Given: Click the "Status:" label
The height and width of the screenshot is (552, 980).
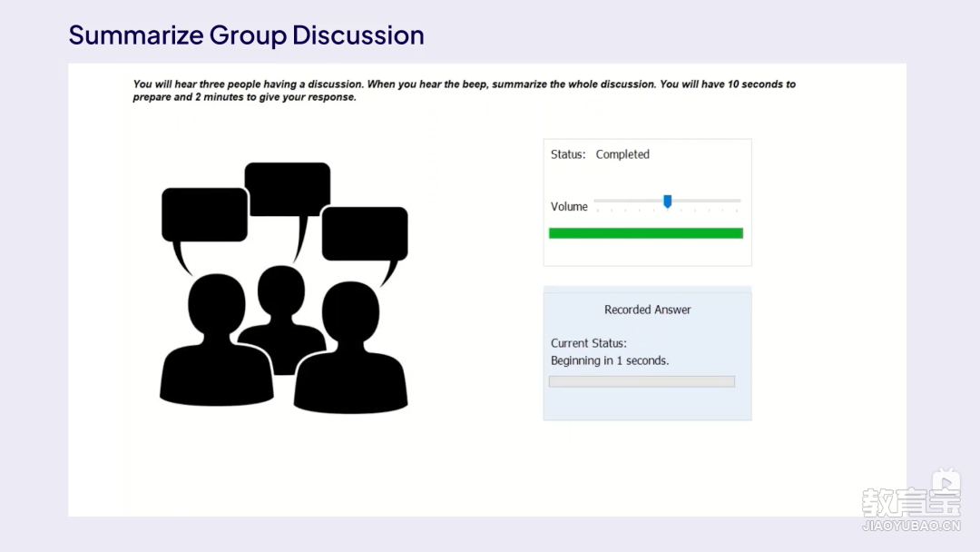Looking at the screenshot, I should (x=568, y=154).
